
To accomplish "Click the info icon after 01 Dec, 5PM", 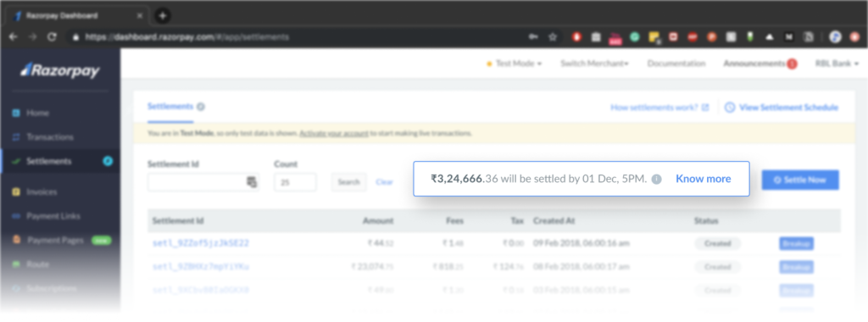I will [657, 179].
